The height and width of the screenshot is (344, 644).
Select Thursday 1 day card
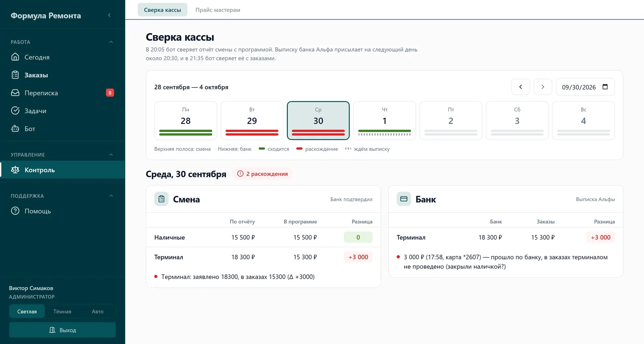[x=384, y=120]
